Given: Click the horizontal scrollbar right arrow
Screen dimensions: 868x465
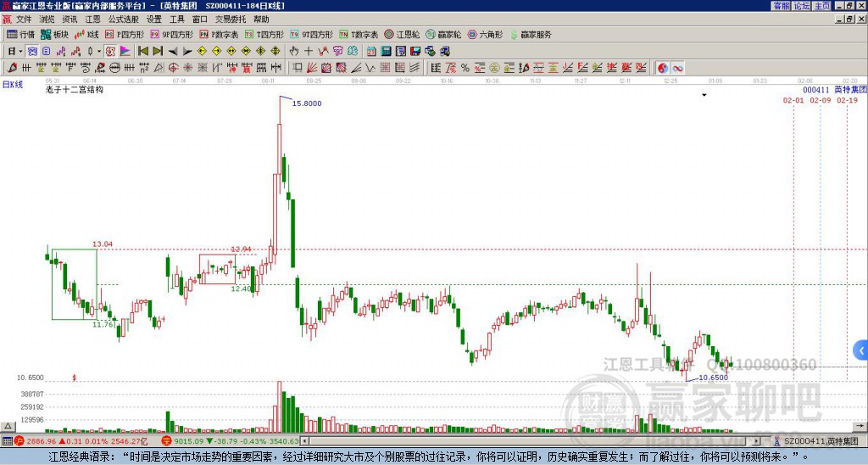Looking at the screenshot, I should point(756,441).
